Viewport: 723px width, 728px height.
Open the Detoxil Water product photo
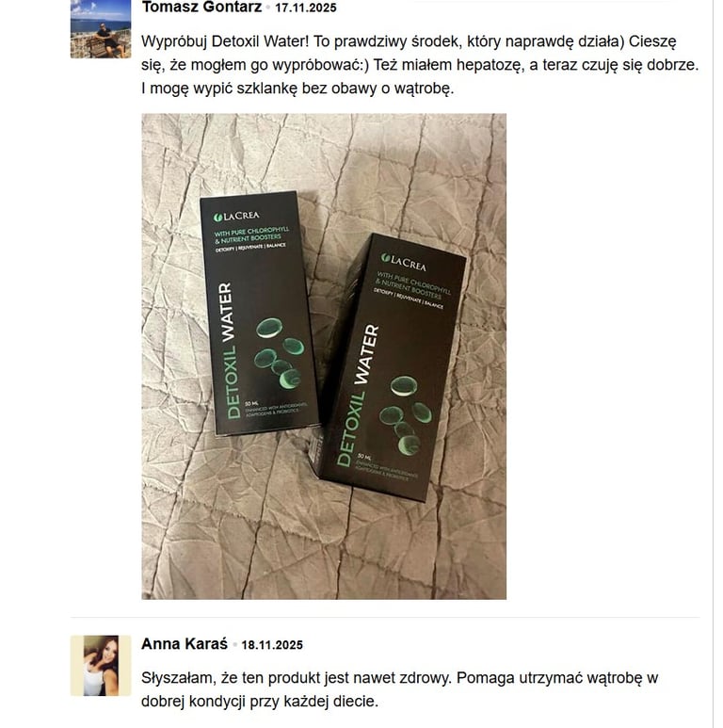[x=324, y=356]
